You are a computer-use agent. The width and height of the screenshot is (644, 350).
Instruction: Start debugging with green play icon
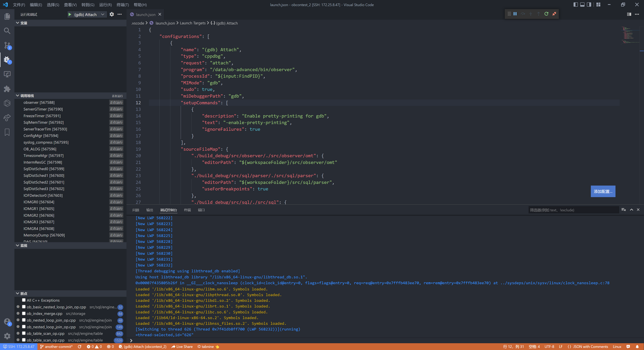coord(70,14)
